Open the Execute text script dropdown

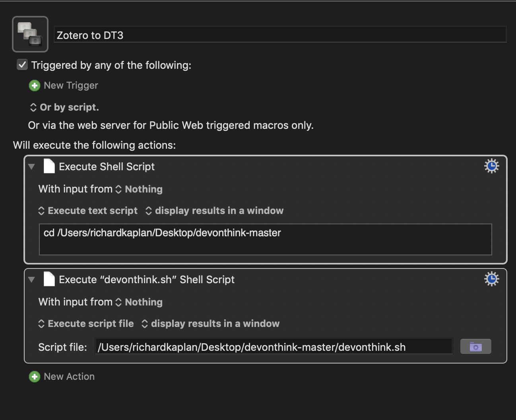click(x=88, y=210)
